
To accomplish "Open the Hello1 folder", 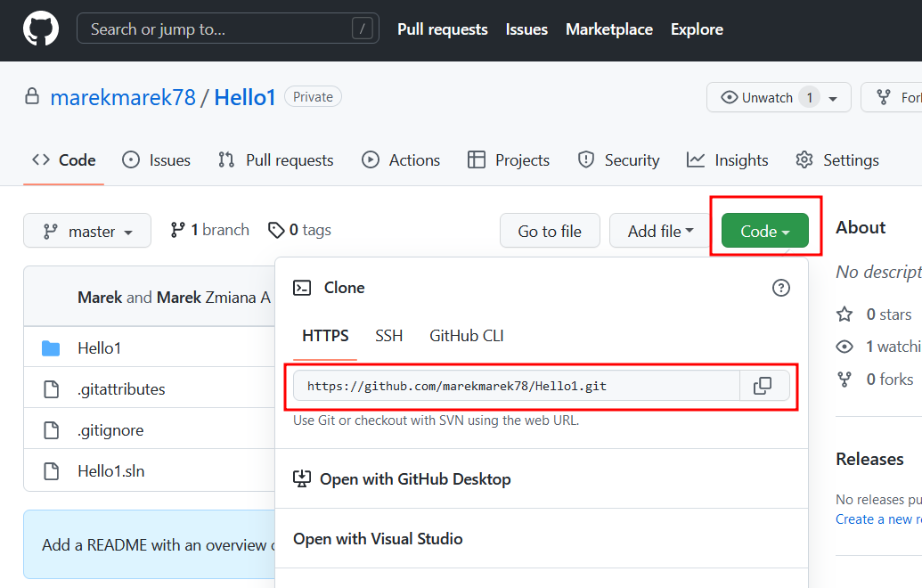I will (99, 347).
